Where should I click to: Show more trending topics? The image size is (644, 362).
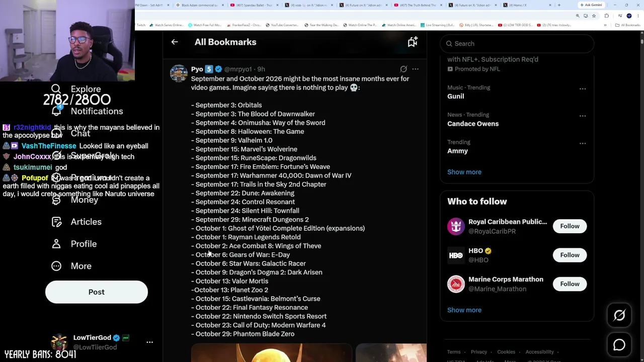(x=464, y=172)
